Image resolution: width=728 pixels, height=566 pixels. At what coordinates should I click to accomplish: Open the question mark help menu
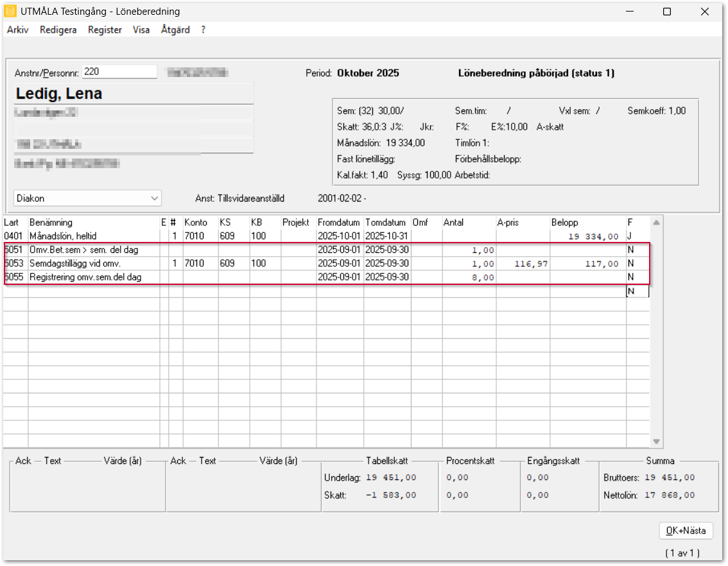[x=204, y=30]
